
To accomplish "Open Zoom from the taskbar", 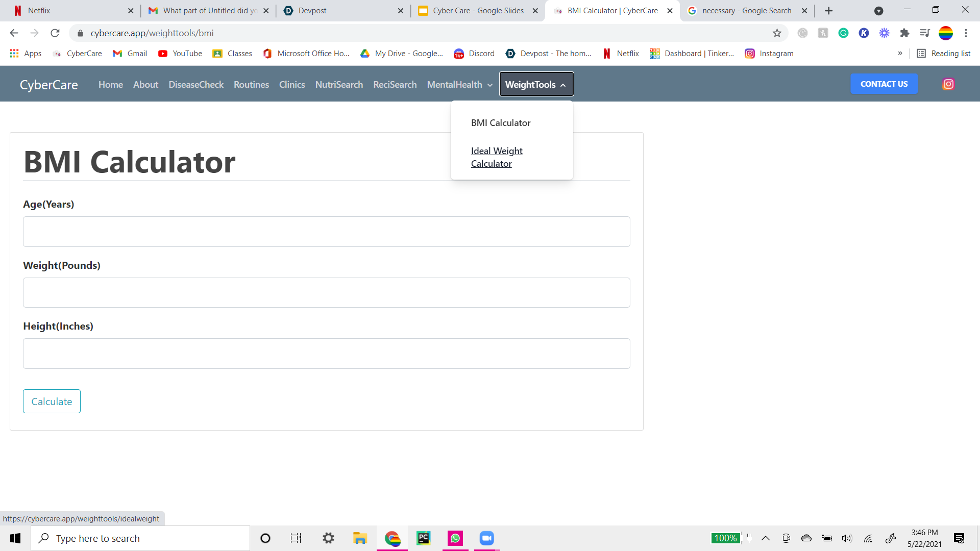I will (x=486, y=538).
